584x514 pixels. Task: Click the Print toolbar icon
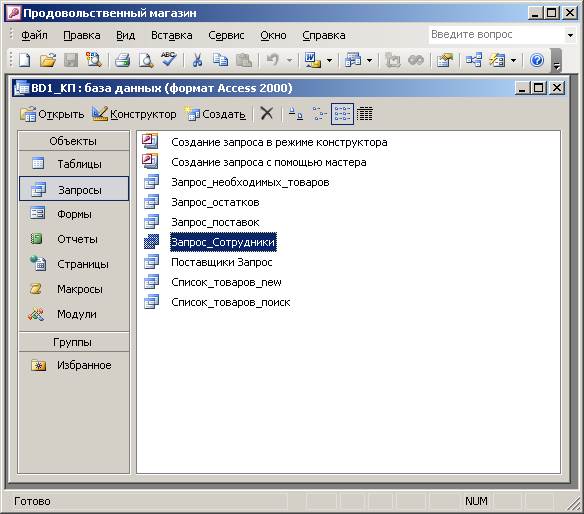[122, 60]
